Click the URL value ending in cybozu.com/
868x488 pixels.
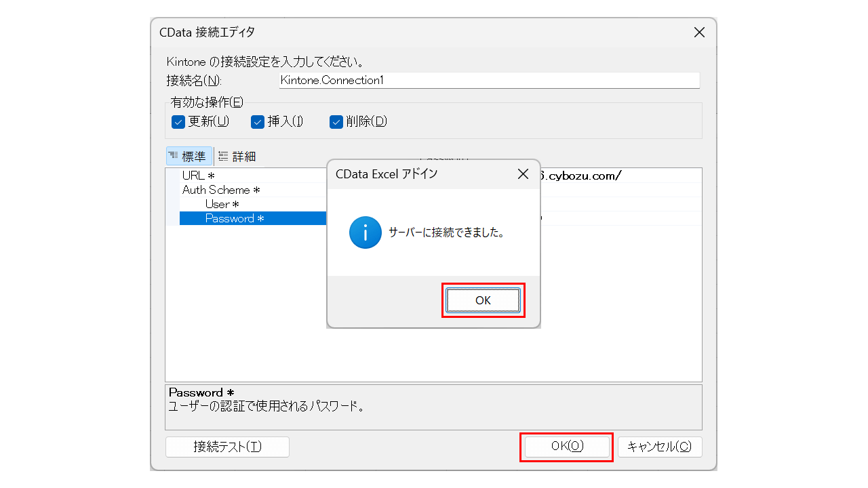[x=581, y=176]
